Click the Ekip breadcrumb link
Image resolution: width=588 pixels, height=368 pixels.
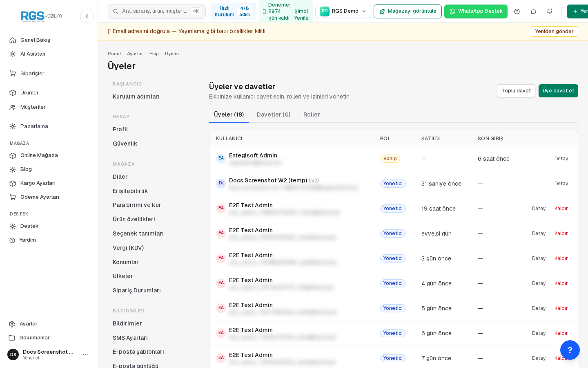pos(154,54)
